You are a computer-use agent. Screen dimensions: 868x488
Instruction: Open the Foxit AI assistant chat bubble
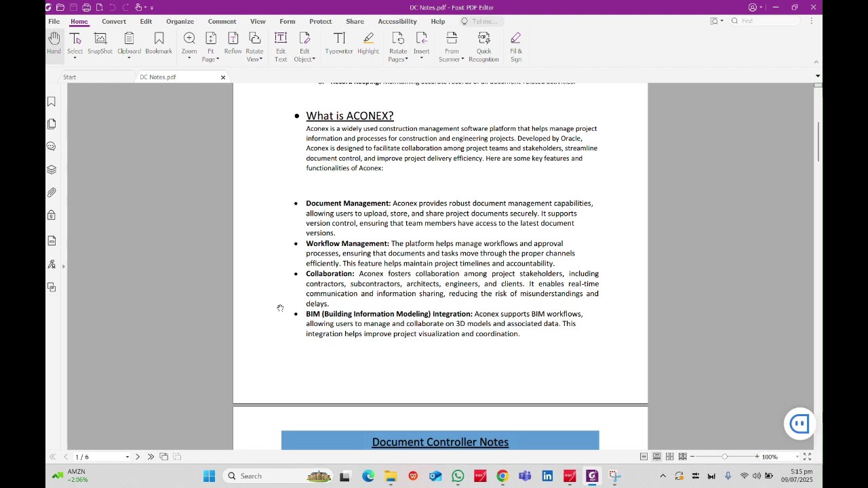tap(800, 424)
